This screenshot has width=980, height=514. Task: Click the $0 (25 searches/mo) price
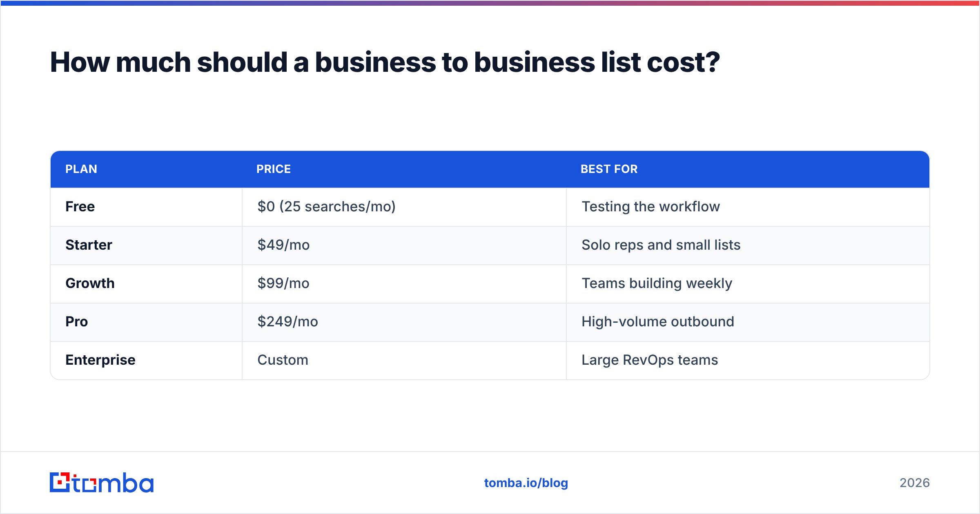(x=326, y=207)
